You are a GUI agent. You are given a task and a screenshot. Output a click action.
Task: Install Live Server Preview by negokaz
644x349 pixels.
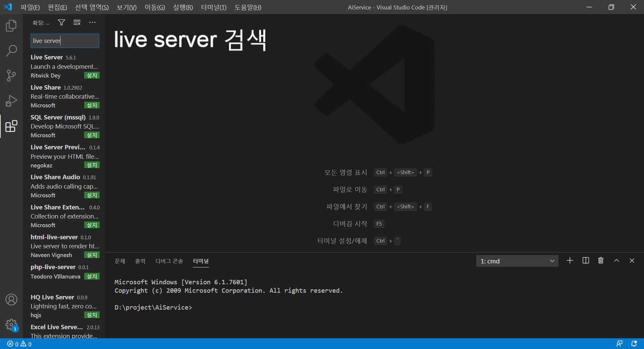tap(92, 165)
